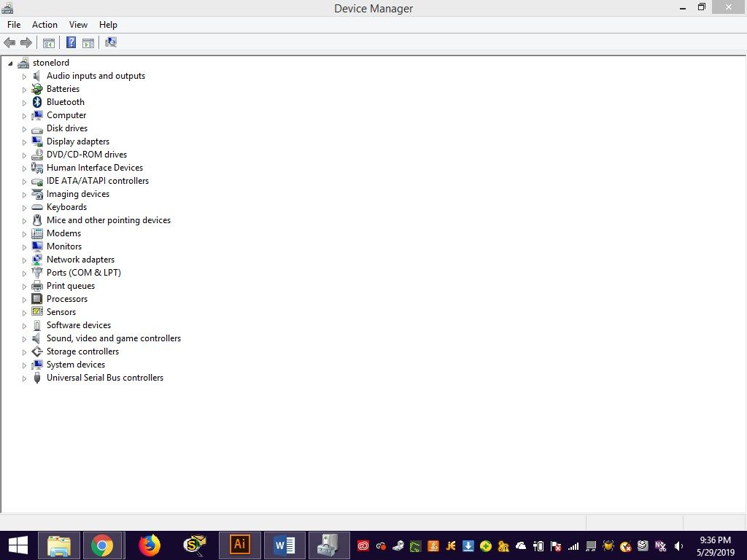Select the Processors category
Screen dimensions: 747x560
(x=66, y=299)
